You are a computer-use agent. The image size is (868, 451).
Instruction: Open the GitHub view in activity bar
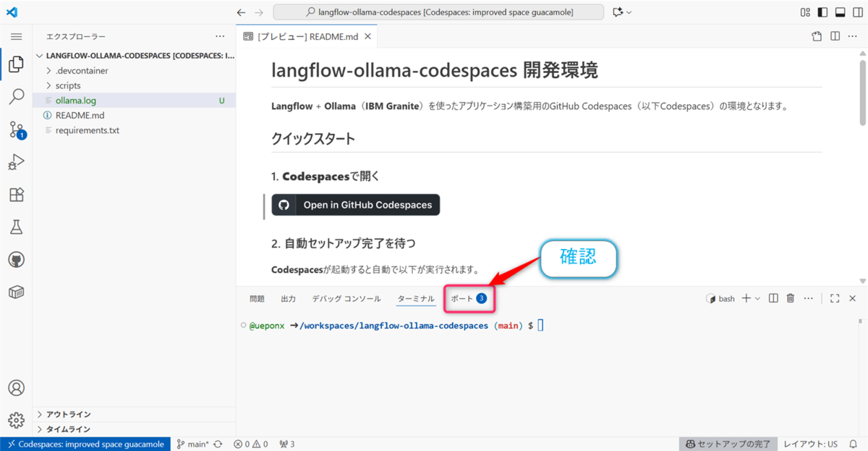(x=16, y=259)
